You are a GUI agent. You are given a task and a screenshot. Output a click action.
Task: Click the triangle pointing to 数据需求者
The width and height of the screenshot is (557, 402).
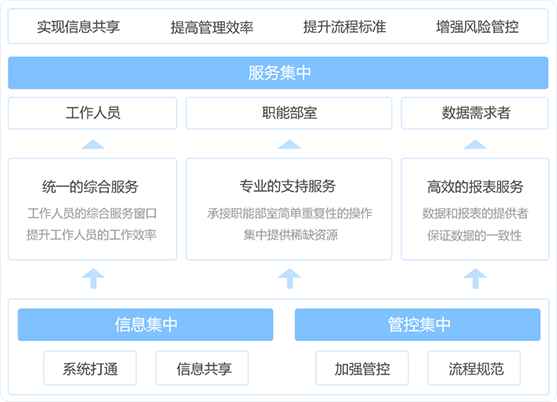click(475, 144)
